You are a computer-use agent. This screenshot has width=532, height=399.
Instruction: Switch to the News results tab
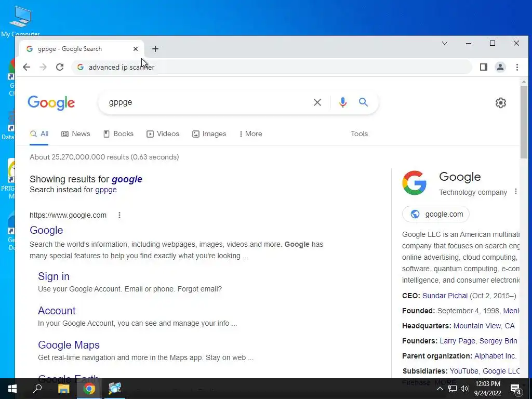pos(76,134)
